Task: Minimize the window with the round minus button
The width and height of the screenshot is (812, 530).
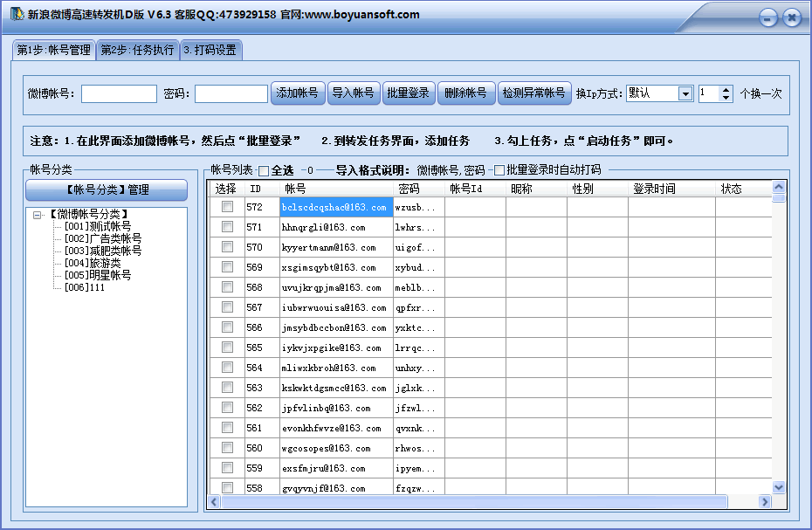Action: pyautogui.click(x=767, y=18)
